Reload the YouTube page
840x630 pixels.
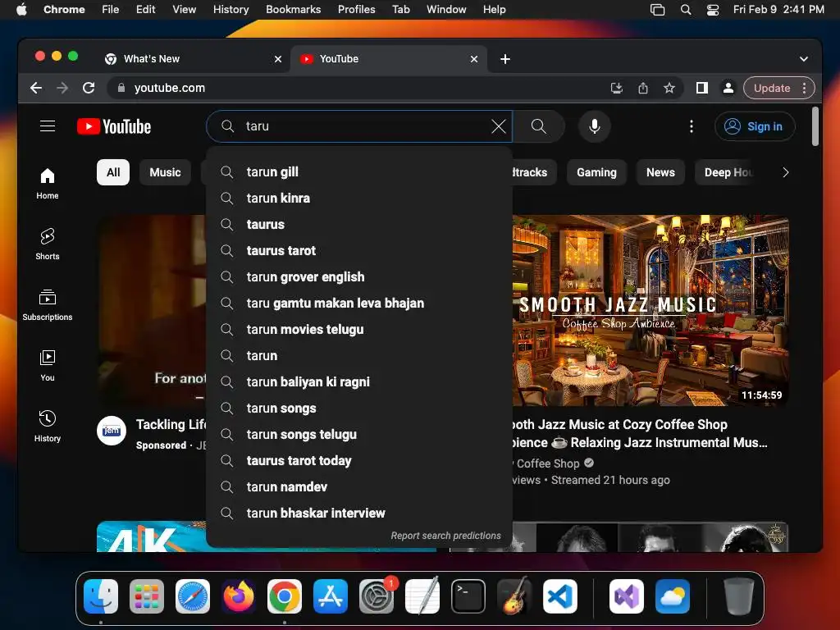coord(89,88)
